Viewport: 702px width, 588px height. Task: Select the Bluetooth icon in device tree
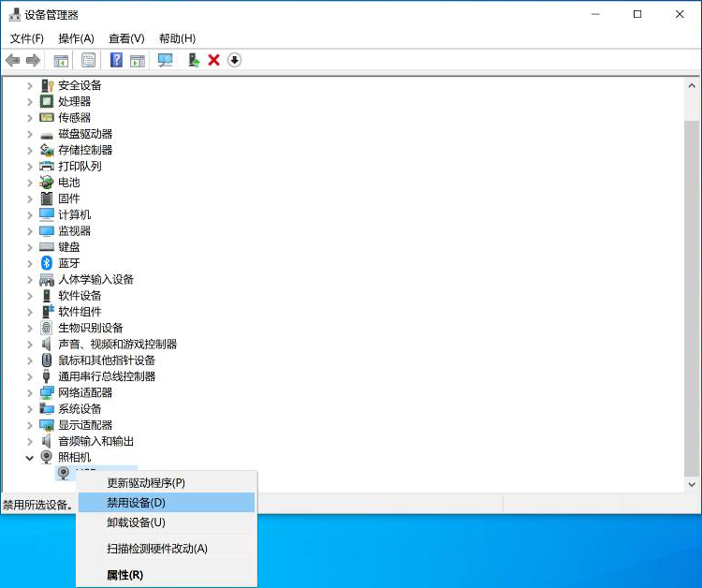(47, 263)
